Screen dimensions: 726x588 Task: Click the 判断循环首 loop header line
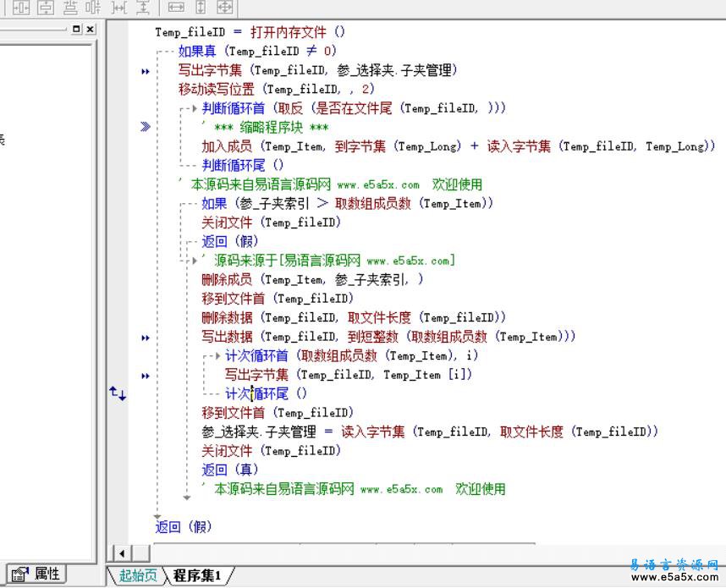tap(354, 108)
